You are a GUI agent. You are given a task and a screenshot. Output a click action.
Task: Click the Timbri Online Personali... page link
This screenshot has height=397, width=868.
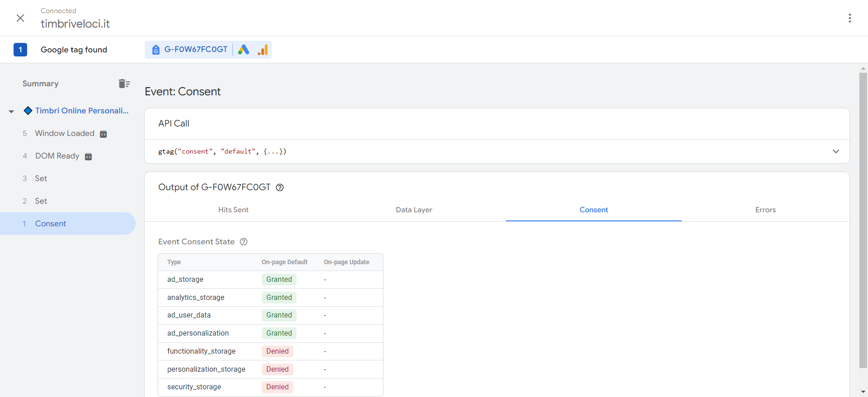(x=82, y=111)
